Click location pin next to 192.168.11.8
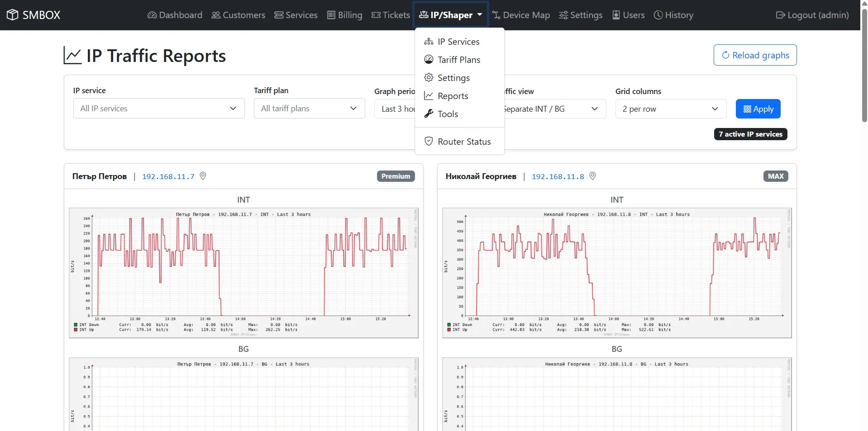868x431 pixels. (x=592, y=176)
